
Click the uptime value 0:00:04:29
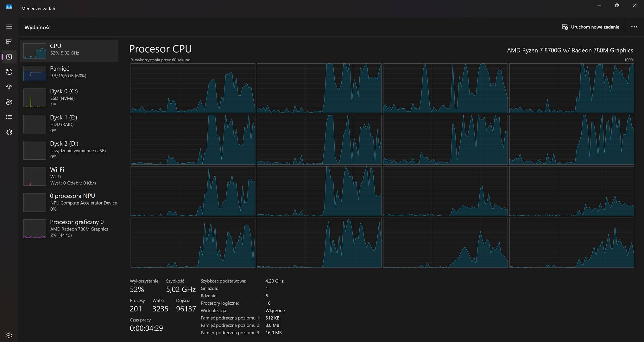click(146, 328)
